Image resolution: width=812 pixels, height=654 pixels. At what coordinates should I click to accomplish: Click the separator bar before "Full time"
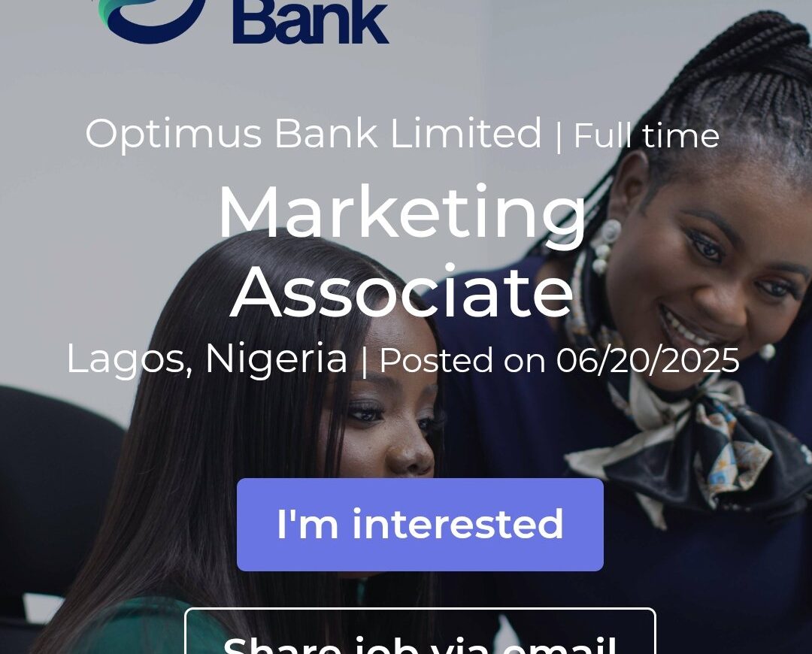(558, 136)
